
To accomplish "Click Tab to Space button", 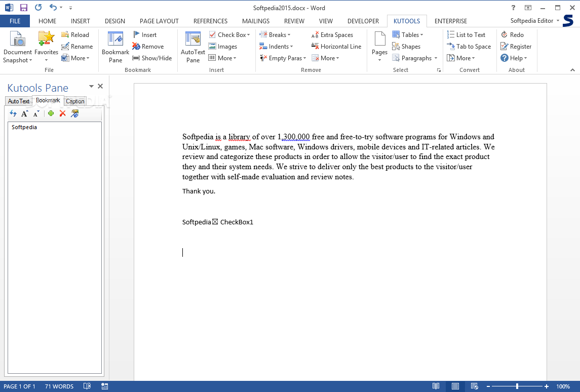I will (469, 47).
